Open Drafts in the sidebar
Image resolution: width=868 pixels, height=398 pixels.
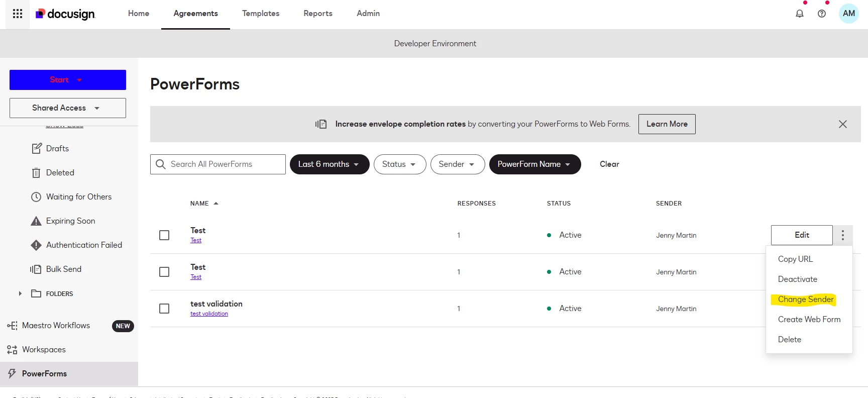[x=57, y=149]
